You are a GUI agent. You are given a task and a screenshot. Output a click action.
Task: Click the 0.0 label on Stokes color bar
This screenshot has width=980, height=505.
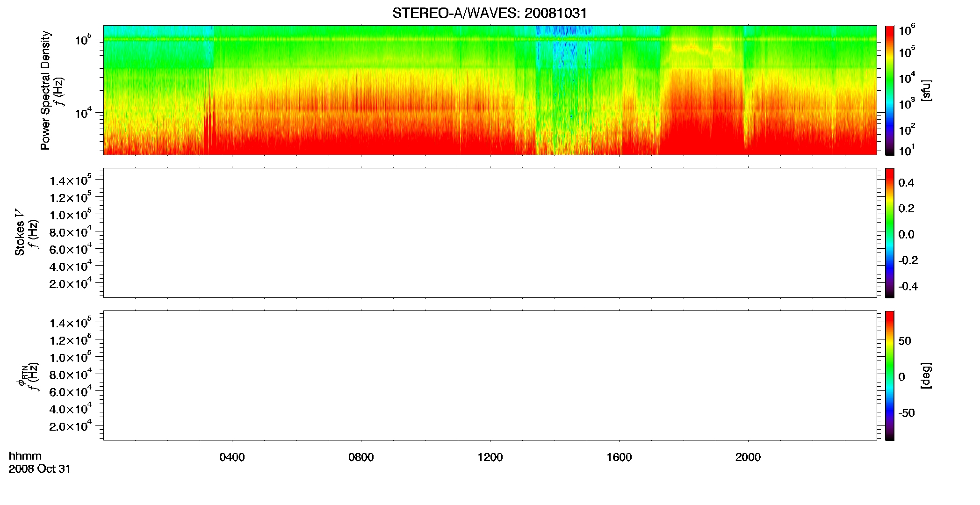[x=906, y=235]
